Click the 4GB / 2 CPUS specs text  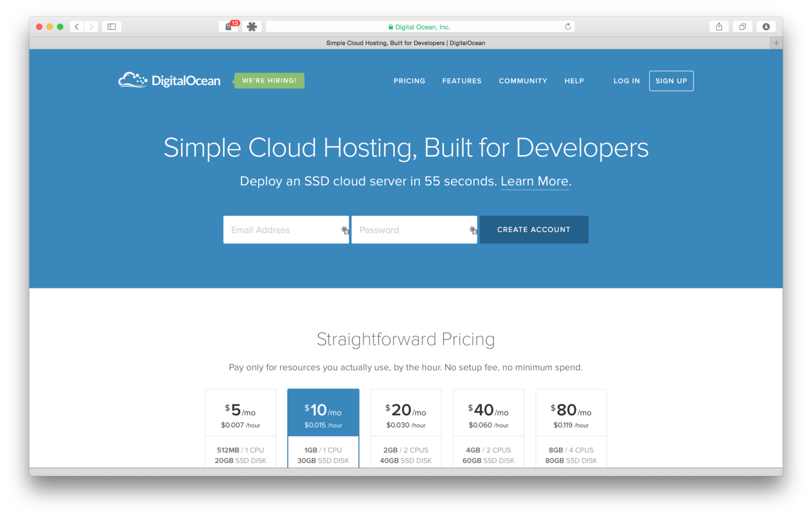click(488, 450)
